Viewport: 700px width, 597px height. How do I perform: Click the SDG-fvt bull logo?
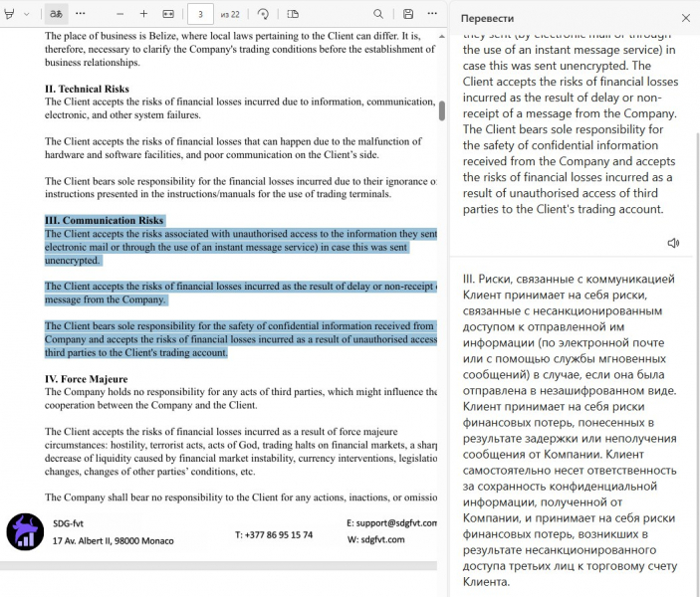(25, 531)
